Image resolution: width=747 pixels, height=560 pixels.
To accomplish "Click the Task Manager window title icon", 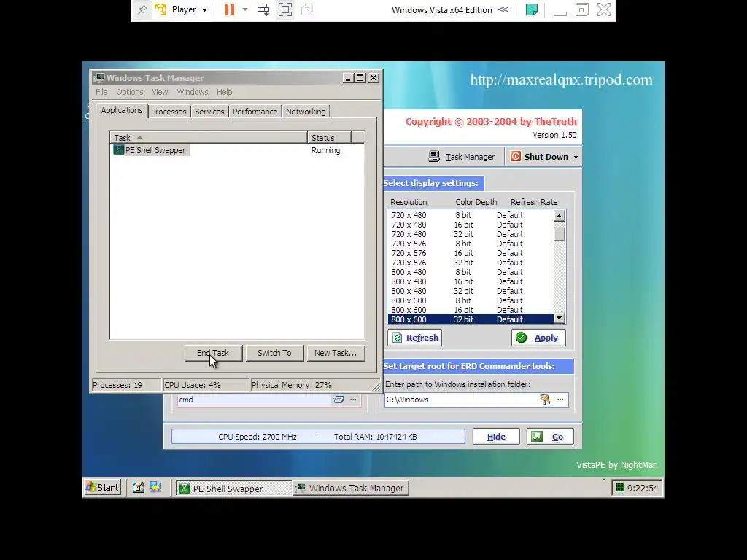I will click(x=99, y=77).
